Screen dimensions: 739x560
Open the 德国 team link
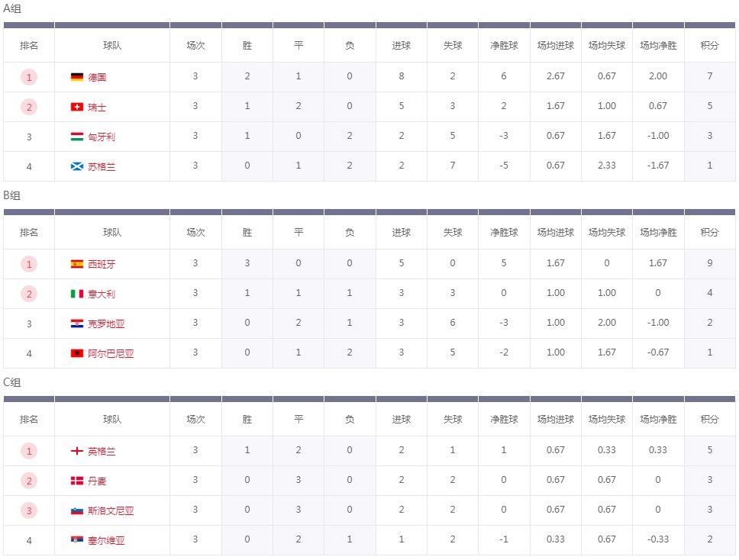[97, 77]
